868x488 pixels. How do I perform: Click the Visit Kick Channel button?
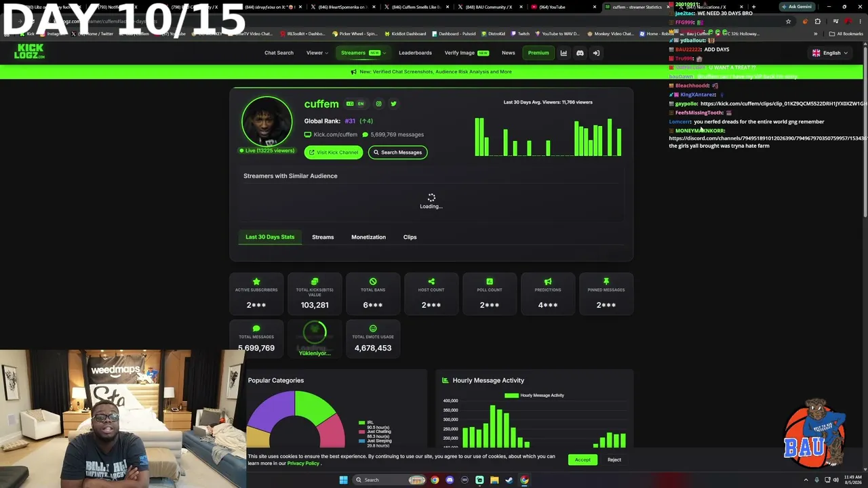[x=334, y=152]
